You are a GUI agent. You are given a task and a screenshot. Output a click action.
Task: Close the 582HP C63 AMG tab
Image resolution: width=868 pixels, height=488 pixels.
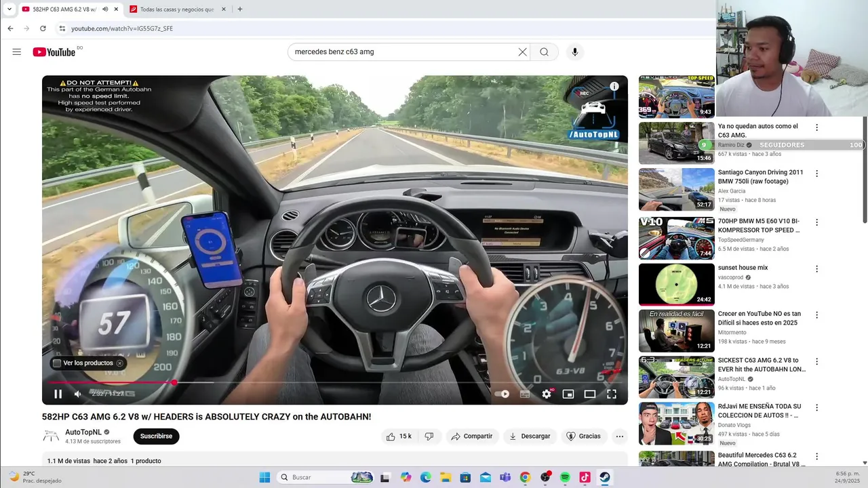116,9
